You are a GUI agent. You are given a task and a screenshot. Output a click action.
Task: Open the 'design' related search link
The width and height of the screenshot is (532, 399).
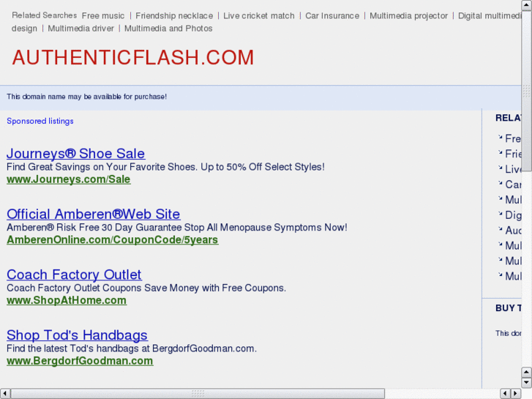(x=24, y=29)
